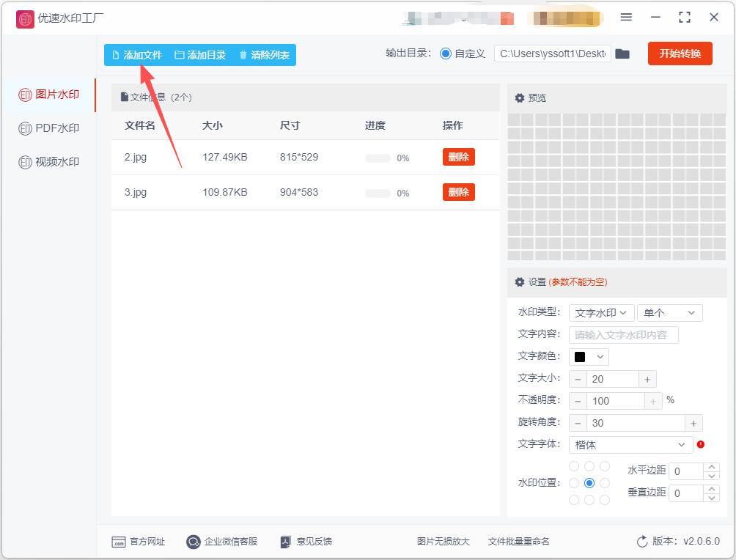The height and width of the screenshot is (560, 736).
Task: Switch to PDF水印 tab
Action: point(49,128)
